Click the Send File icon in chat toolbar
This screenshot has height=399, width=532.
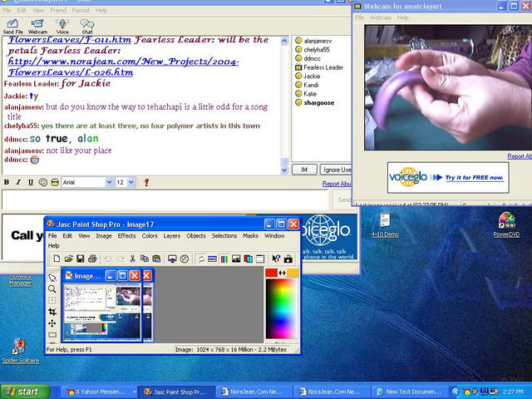[x=12, y=27]
